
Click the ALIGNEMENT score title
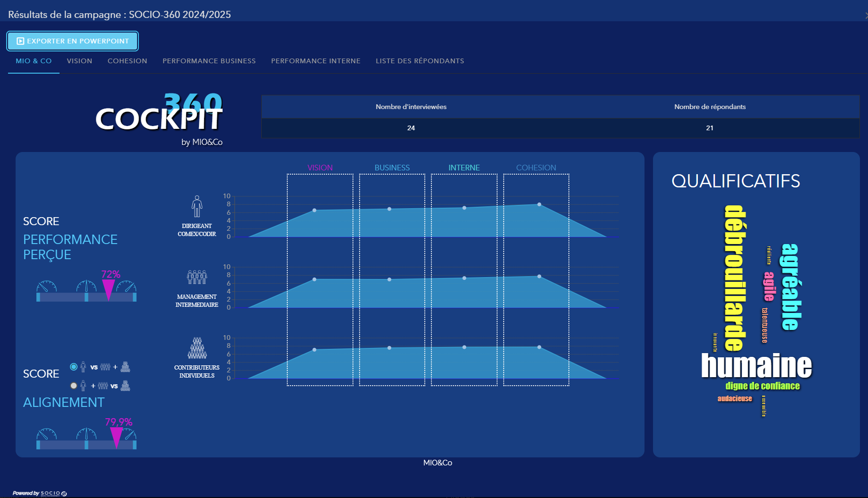point(64,402)
